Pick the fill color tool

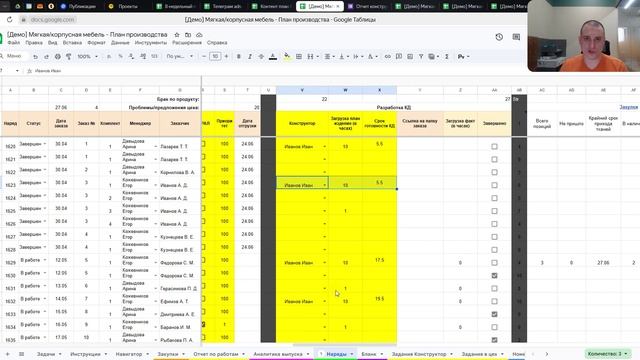point(287,56)
